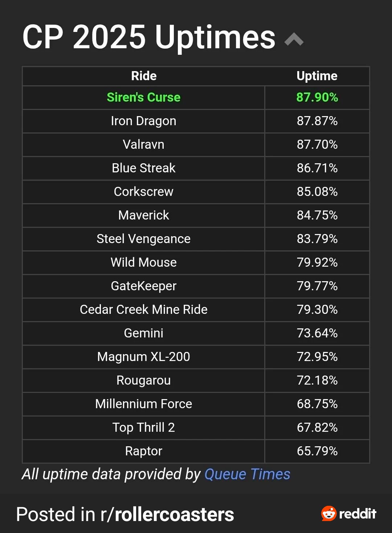The height and width of the screenshot is (533, 392).
Task: Click the Ride column header
Action: (144, 76)
